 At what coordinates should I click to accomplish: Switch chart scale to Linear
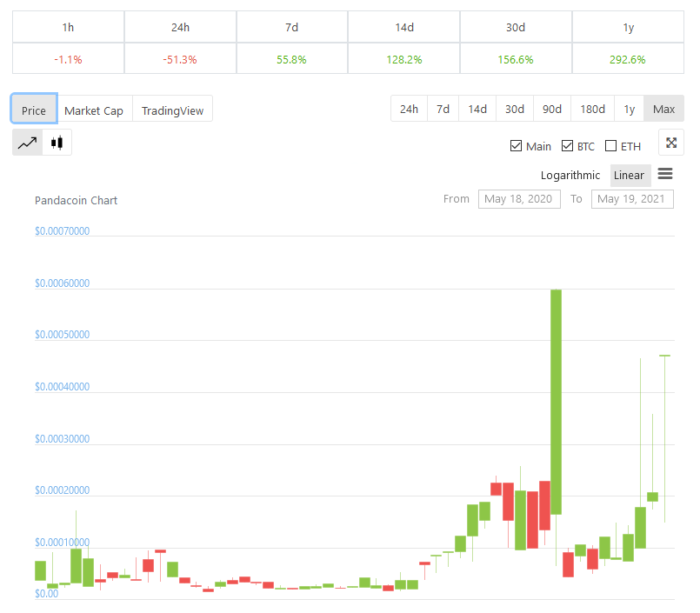[x=630, y=175]
